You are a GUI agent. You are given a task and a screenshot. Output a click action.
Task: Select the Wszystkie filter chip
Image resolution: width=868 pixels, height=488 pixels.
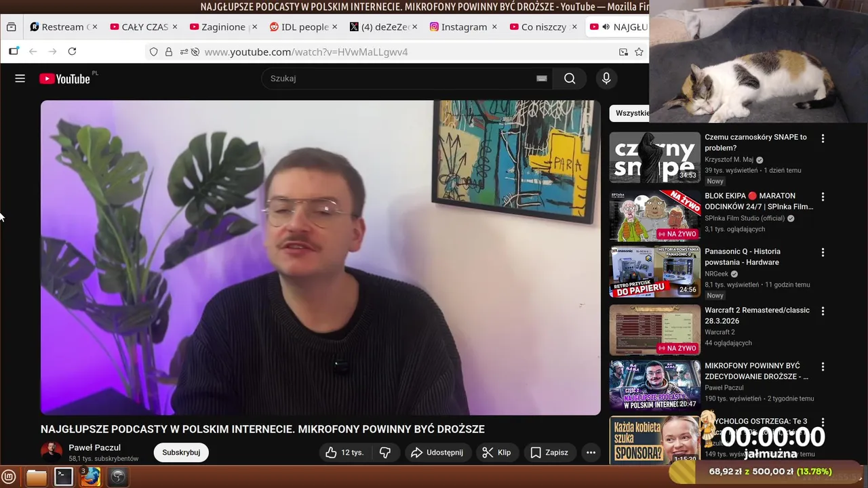pos(629,113)
